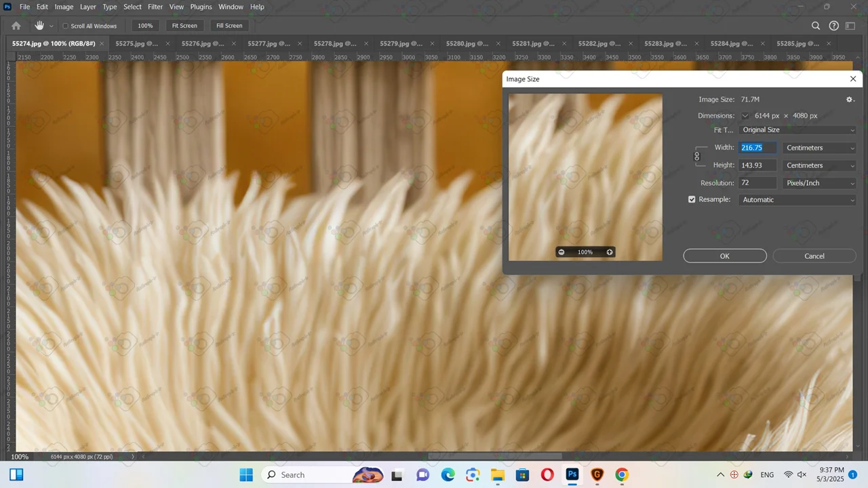Select the Hand tool icon
The width and height of the screenshot is (868, 488).
[39, 26]
